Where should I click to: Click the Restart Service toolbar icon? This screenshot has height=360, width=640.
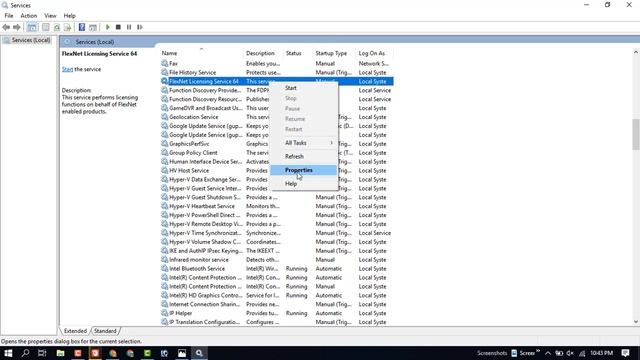(x=140, y=27)
